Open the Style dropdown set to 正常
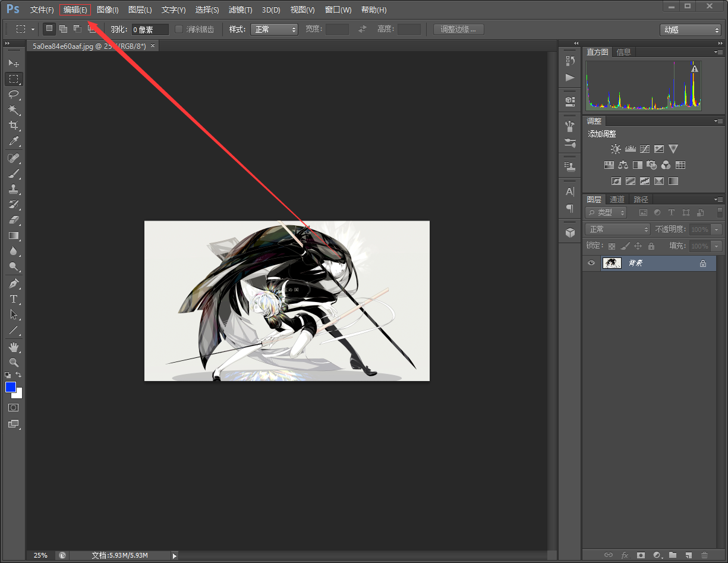 coord(275,29)
